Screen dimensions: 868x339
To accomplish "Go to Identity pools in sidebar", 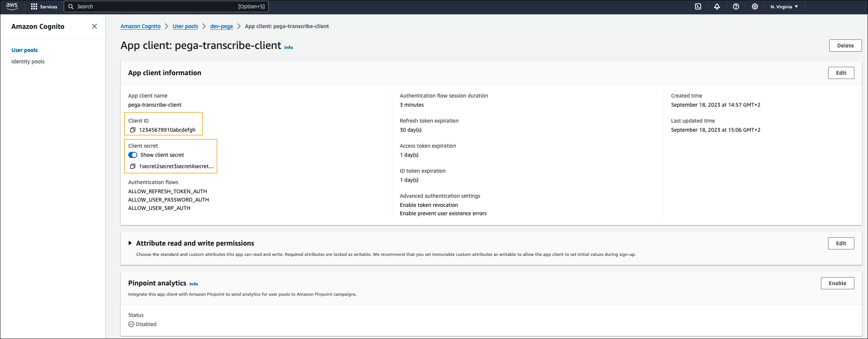I will click(28, 61).
